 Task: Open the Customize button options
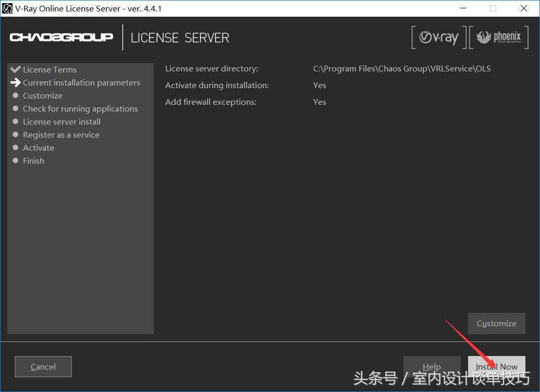click(496, 323)
